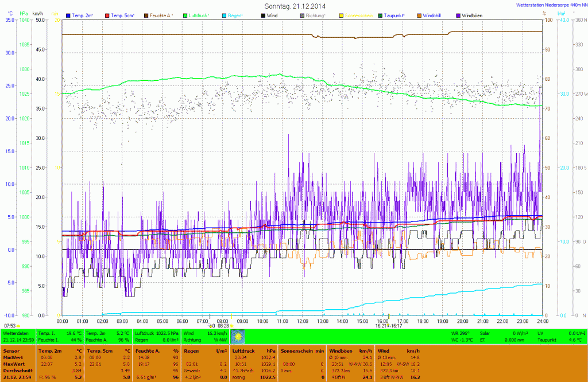Viewport: 588px width, 382px height.
Task: Click the blue Temp. 2m legend square
Action: point(68,15)
